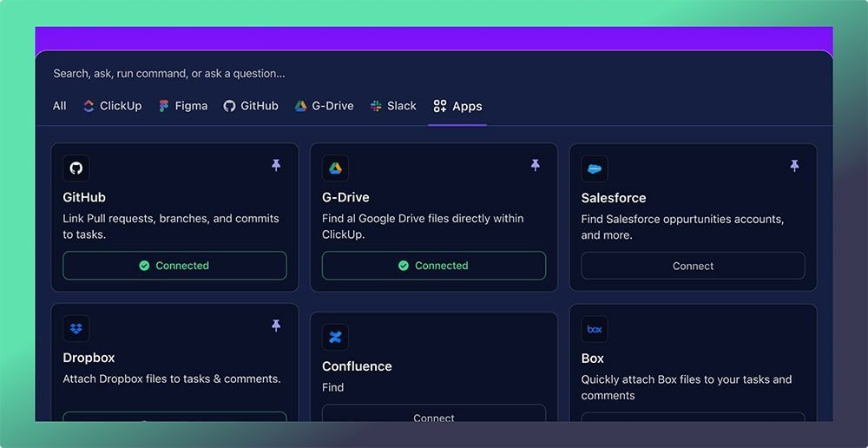Click the Salesforce cloud logo icon
The height and width of the screenshot is (448, 868).
[595, 169]
